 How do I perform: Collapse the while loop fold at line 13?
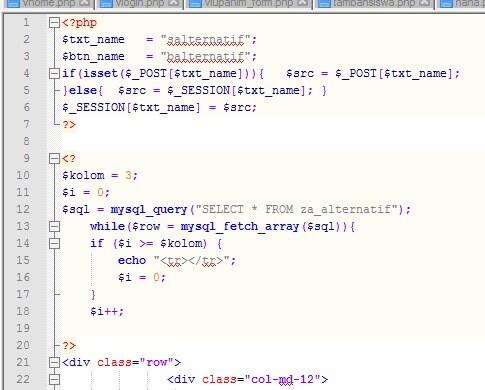pyautogui.click(x=54, y=227)
